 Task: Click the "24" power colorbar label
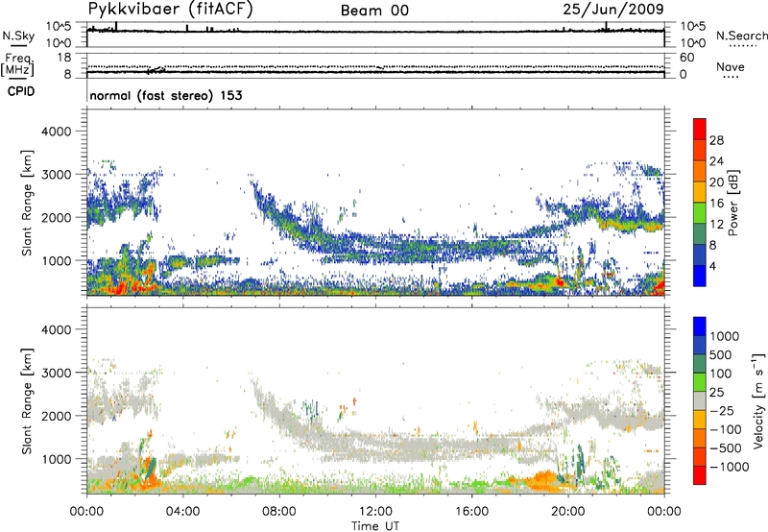[716, 161]
